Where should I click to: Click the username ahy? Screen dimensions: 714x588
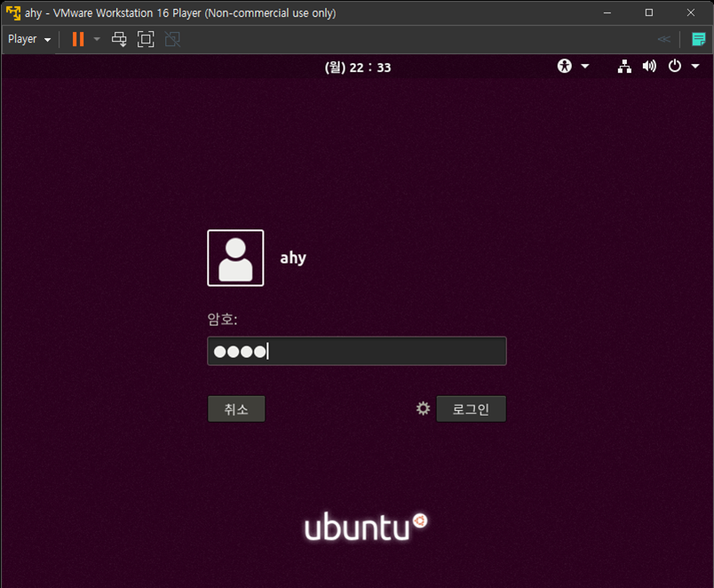[293, 258]
